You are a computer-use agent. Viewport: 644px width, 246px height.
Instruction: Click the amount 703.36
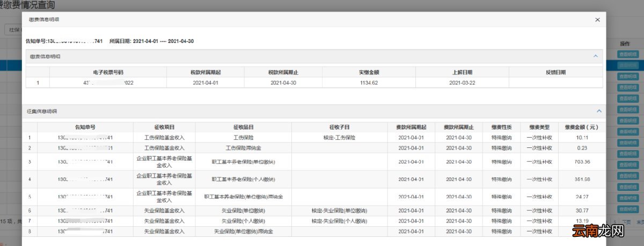(581, 162)
